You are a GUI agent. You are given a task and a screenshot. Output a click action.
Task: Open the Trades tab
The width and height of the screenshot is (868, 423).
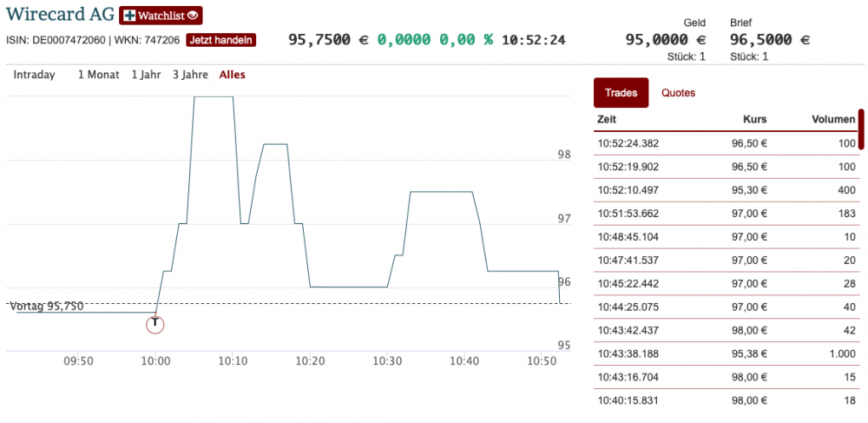[x=621, y=92]
